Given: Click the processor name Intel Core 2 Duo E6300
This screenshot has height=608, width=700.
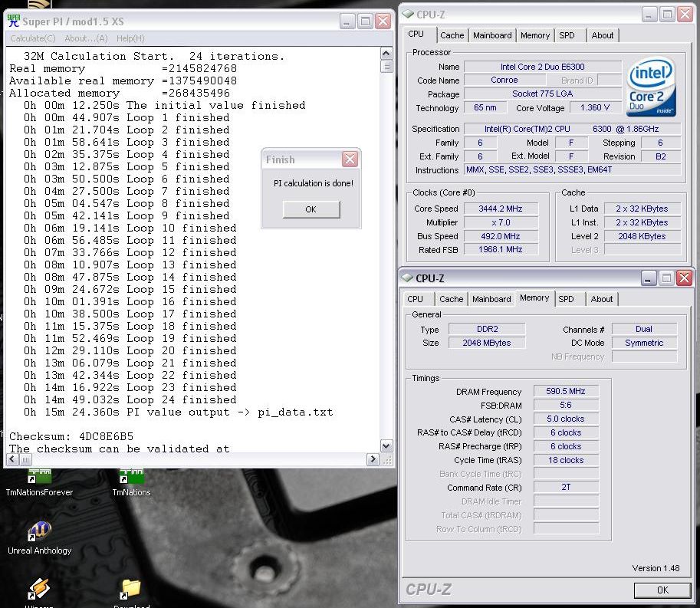Looking at the screenshot, I should click(x=542, y=67).
